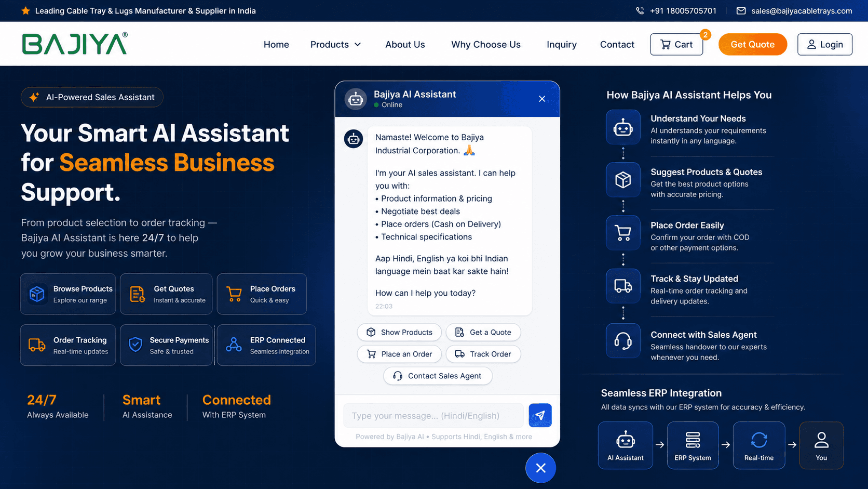This screenshot has height=489, width=868.
Task: Click the Secure Payments shield icon
Action: (x=135, y=345)
